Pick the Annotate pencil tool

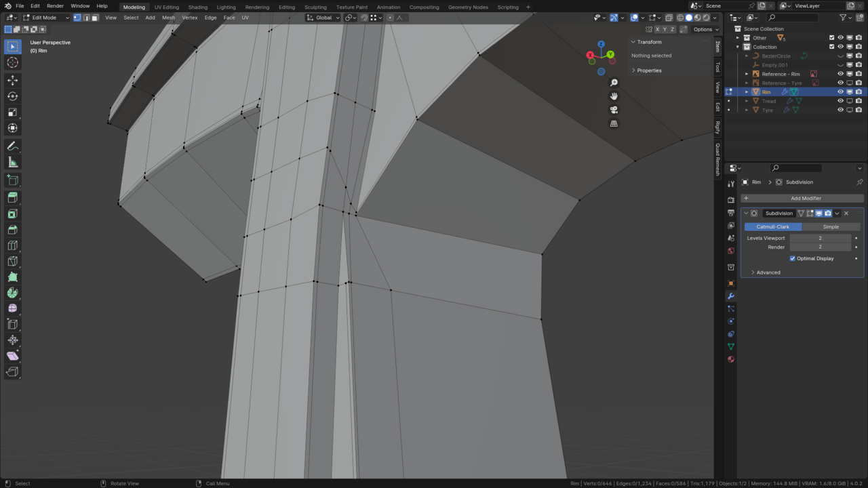pos(12,146)
